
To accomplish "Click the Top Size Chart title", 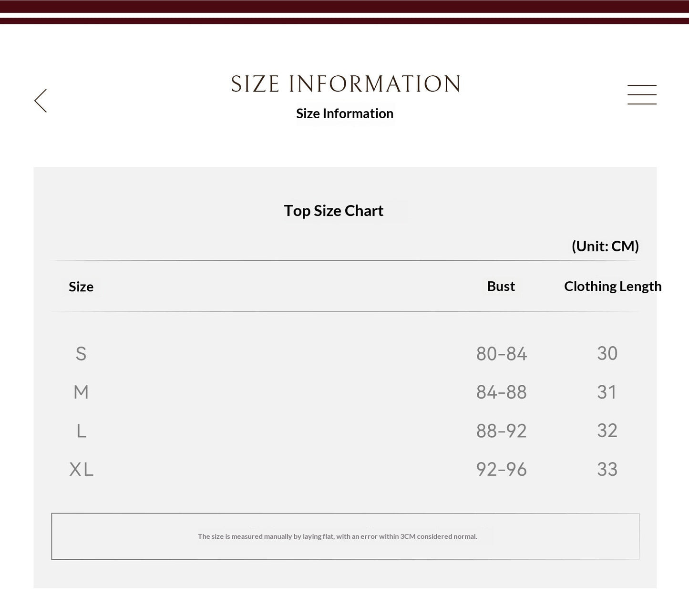I will (x=333, y=211).
